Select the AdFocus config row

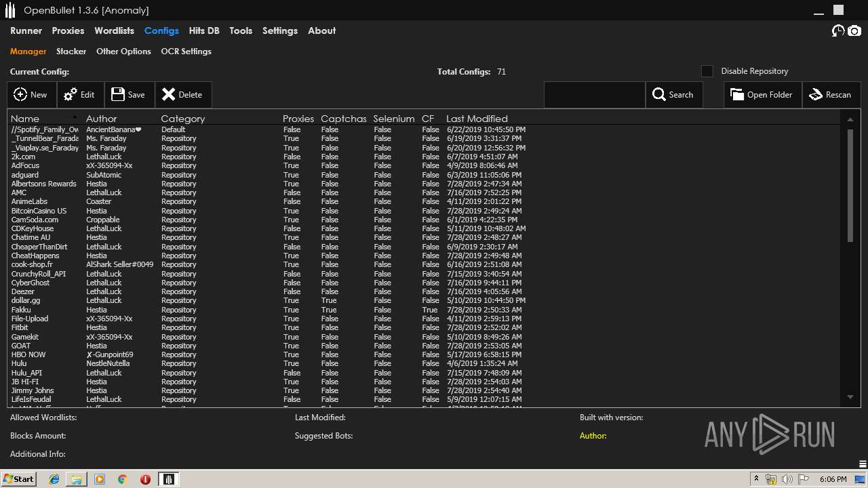(424, 165)
